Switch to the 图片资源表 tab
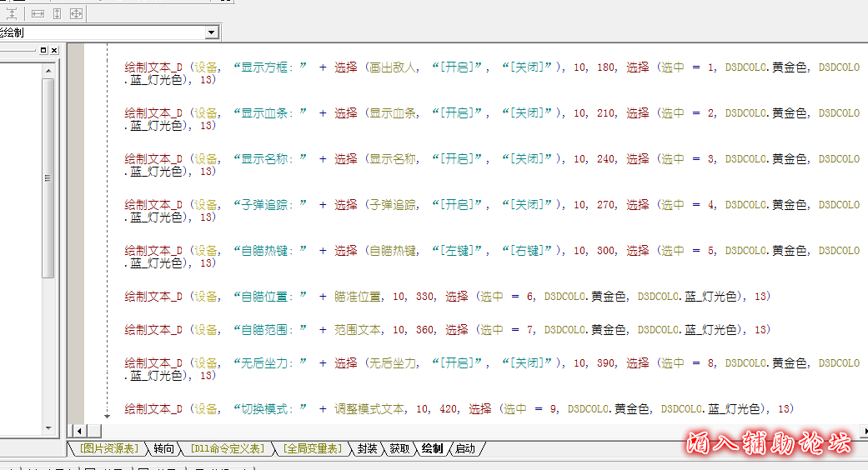Screen dimensions: 868x470 pos(109,449)
